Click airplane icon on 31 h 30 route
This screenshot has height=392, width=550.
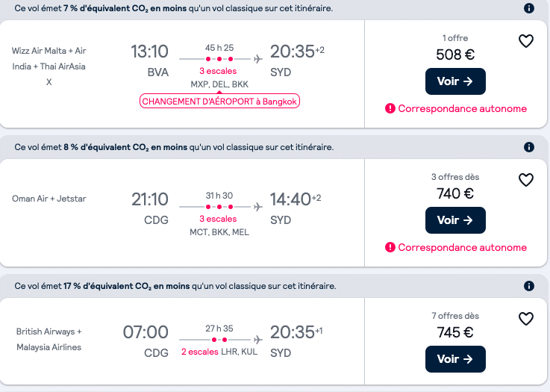click(x=258, y=207)
